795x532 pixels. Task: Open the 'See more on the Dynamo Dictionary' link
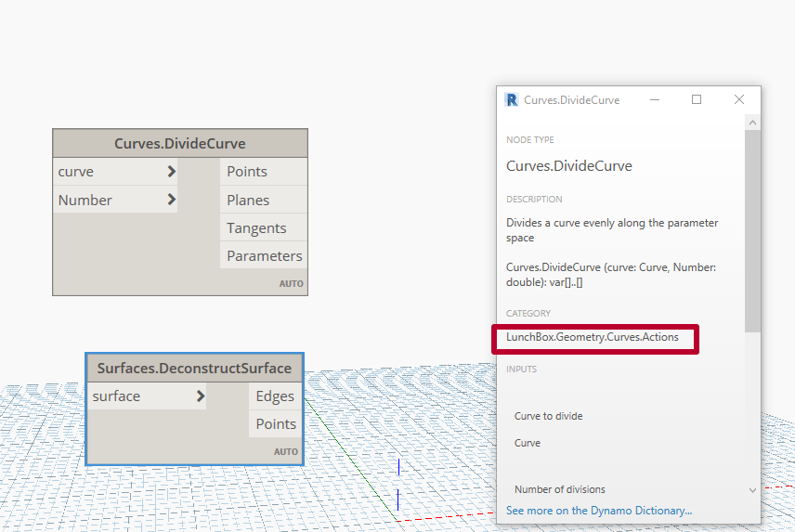click(599, 511)
